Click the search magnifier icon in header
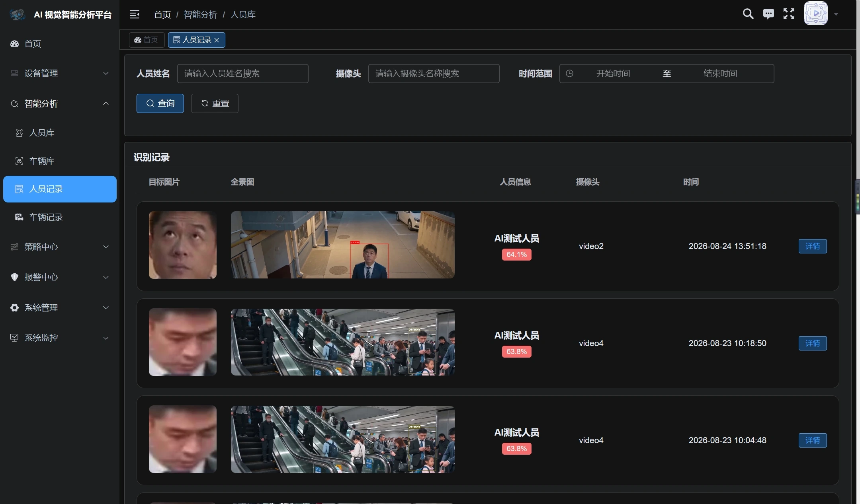 (x=748, y=14)
